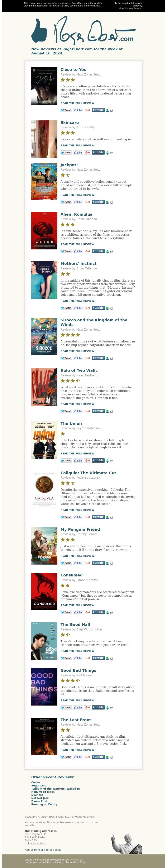Click the Tweet icon under Close to You
Image resolution: width=167 pixels, height=868 pixels.
[66, 110]
